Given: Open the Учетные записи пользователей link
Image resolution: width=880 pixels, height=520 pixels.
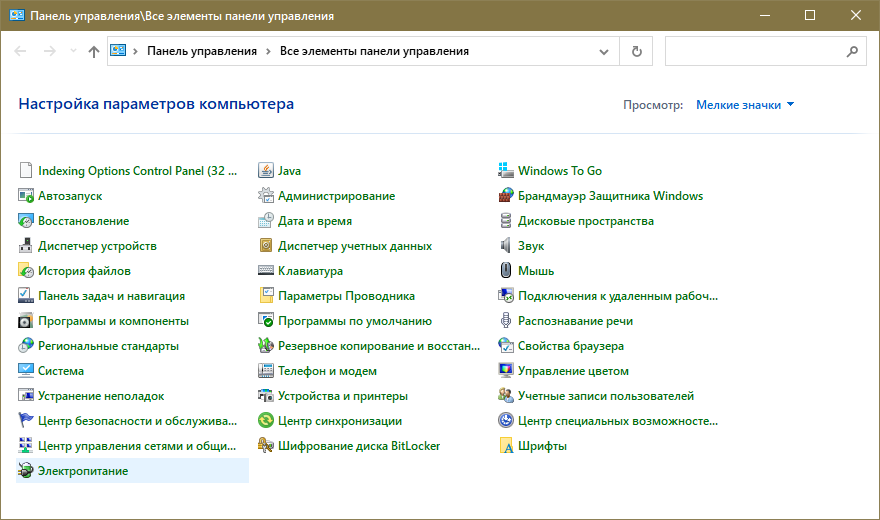Looking at the screenshot, I should [605, 396].
